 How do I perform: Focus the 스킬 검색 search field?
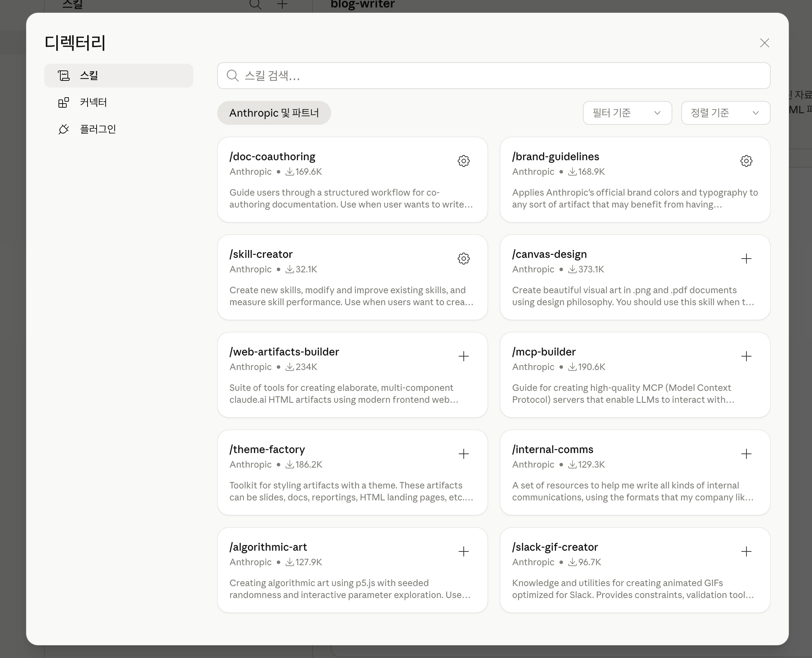pos(493,76)
